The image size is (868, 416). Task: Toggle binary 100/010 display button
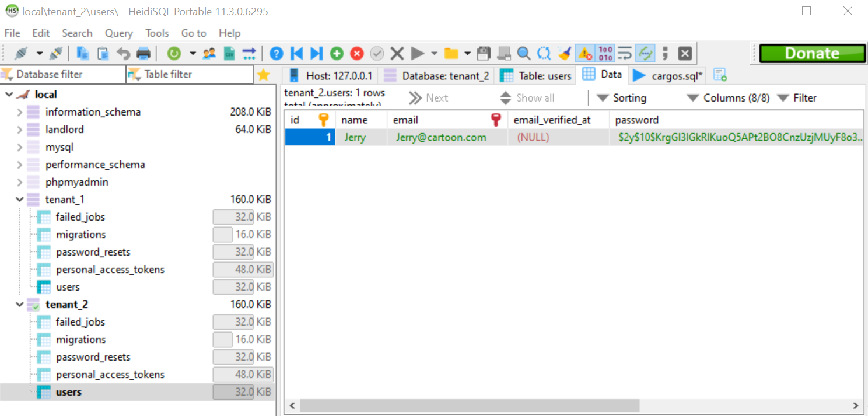[x=605, y=54]
